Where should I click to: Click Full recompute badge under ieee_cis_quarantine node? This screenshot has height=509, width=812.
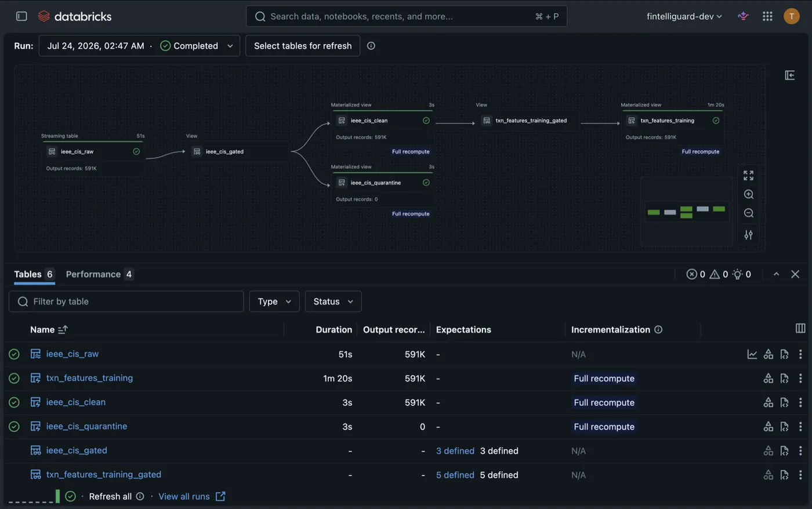[411, 214]
